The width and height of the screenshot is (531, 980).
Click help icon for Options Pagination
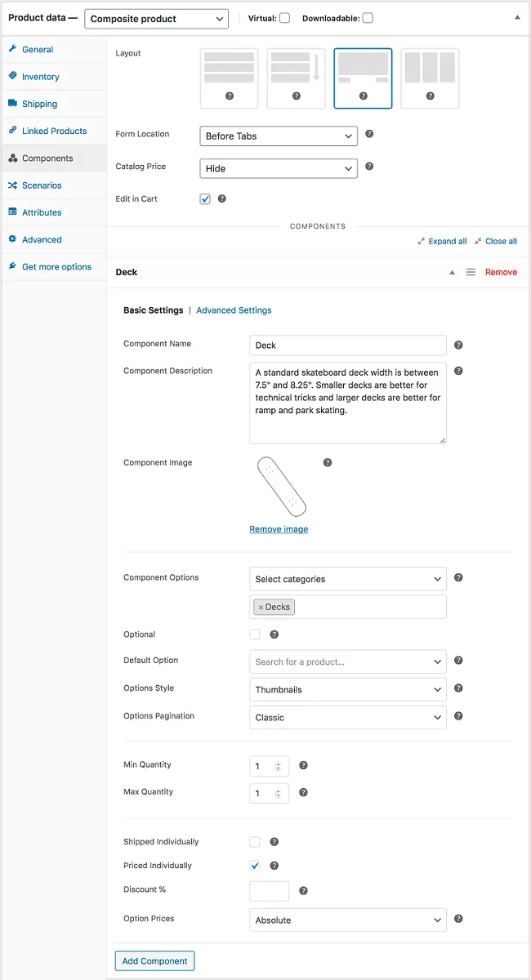point(458,716)
